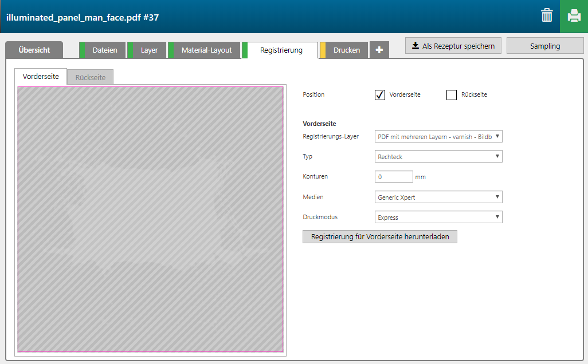Expand the Druckmodus dropdown showing Express
588x364 pixels.
(438, 217)
